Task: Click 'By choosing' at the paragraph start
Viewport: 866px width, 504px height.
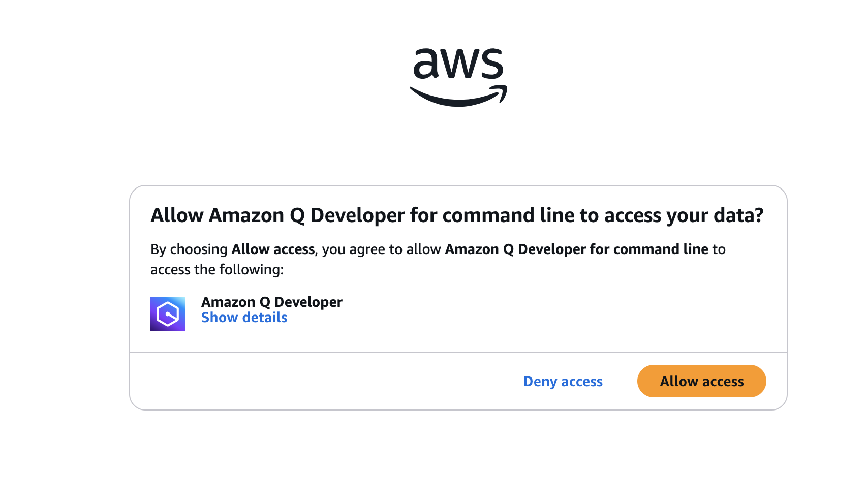Action: [189, 249]
